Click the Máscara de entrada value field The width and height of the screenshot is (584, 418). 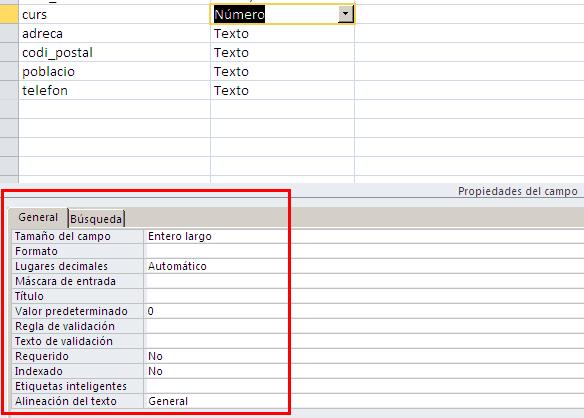[364, 281]
